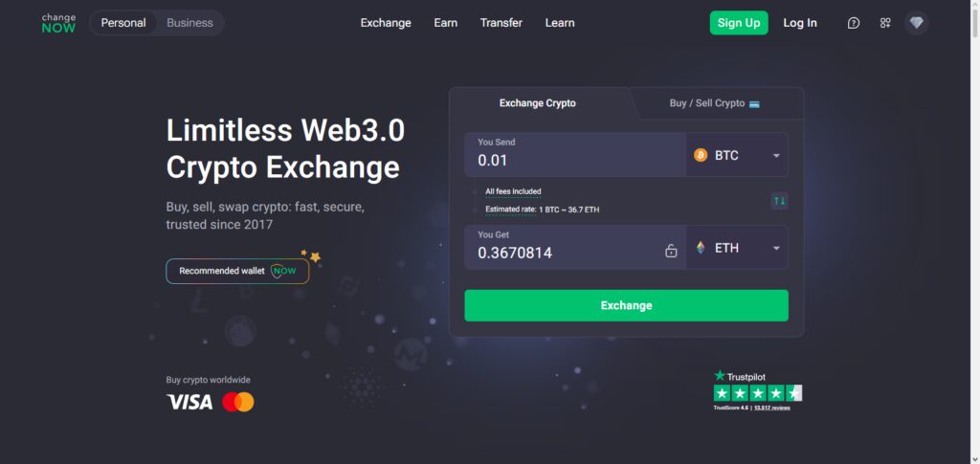Click the Mastercard logo

tap(238, 402)
